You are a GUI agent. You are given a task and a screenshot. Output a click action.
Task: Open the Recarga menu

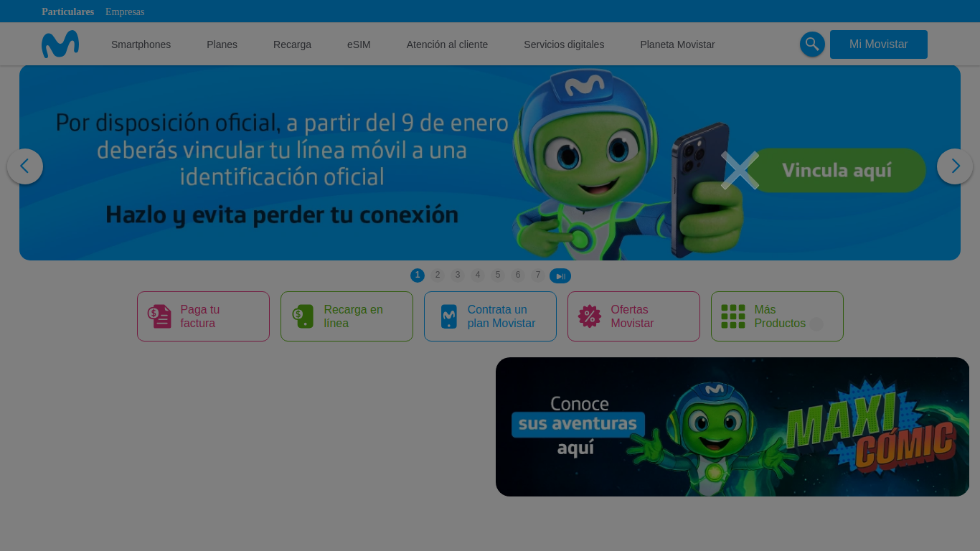(292, 44)
